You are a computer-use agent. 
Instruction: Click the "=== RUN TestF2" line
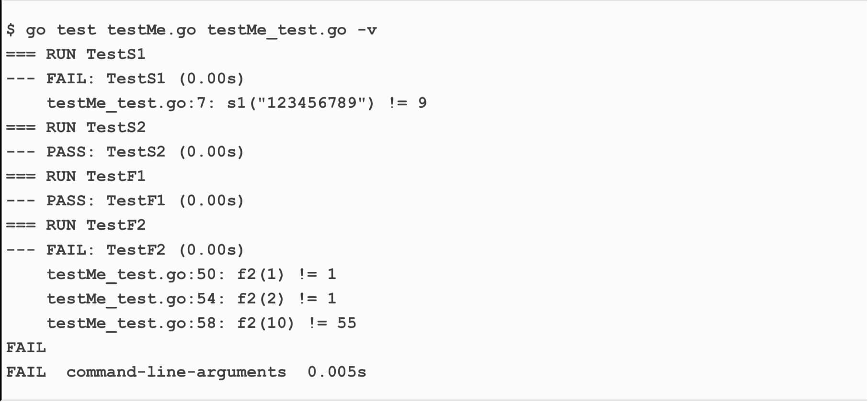tap(76, 225)
